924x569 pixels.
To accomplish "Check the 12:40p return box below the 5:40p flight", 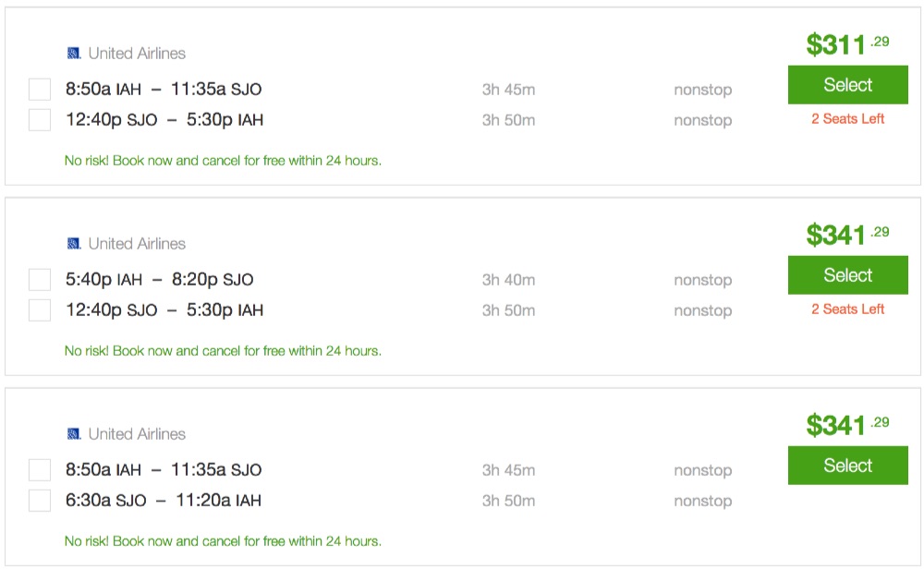I will pyautogui.click(x=40, y=310).
